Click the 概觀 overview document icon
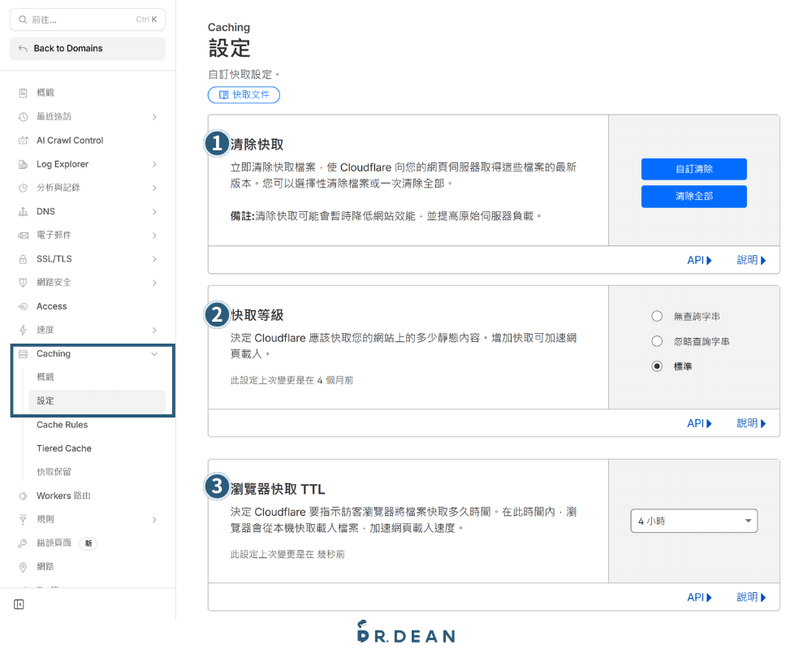This screenshot has height=658, width=812. pyautogui.click(x=23, y=93)
